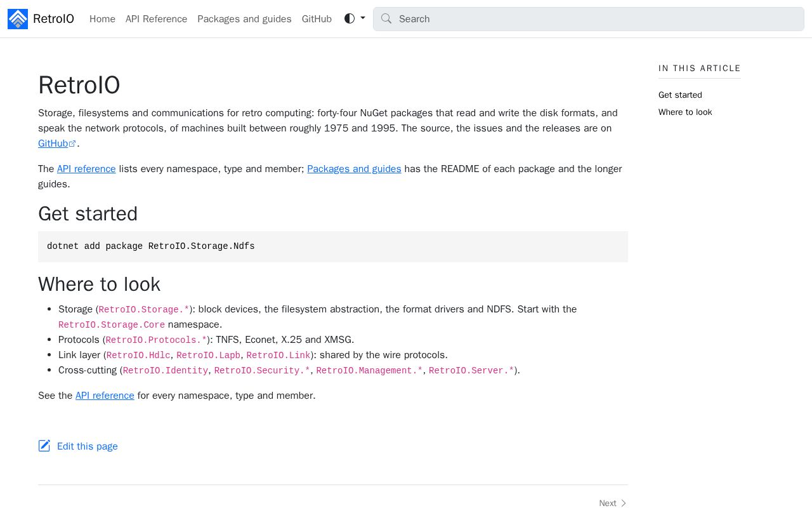This screenshot has height=508, width=812.
Task: Click the pencil edit icon
Action: (44, 446)
